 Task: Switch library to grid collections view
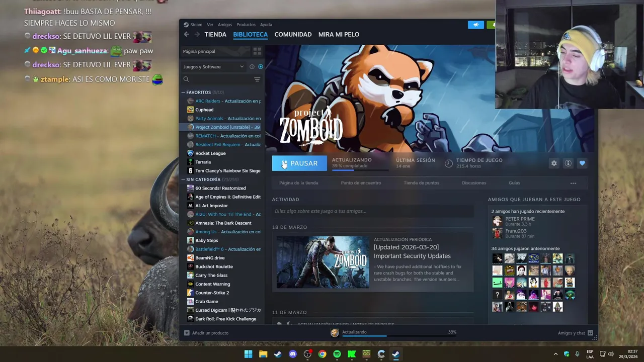[x=257, y=51]
